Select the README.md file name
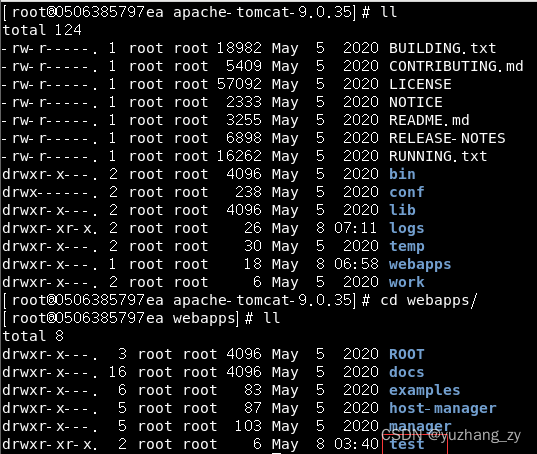This screenshot has height=454, width=537. pos(429,120)
